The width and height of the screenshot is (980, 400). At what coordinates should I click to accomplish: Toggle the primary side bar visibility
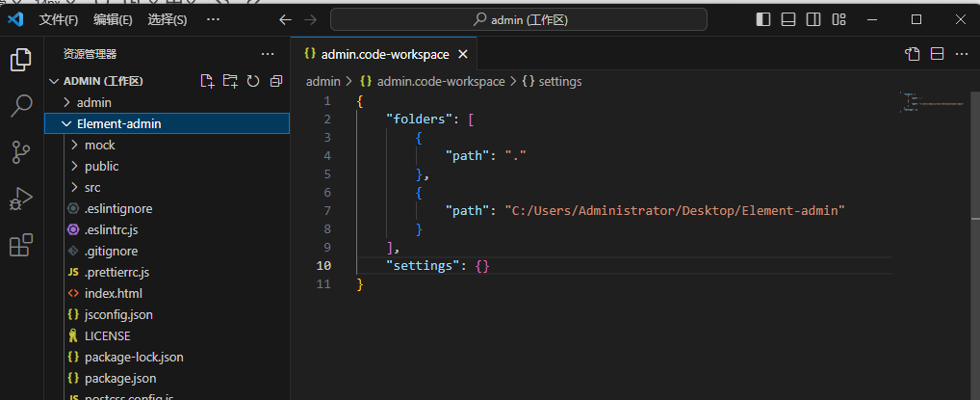763,19
